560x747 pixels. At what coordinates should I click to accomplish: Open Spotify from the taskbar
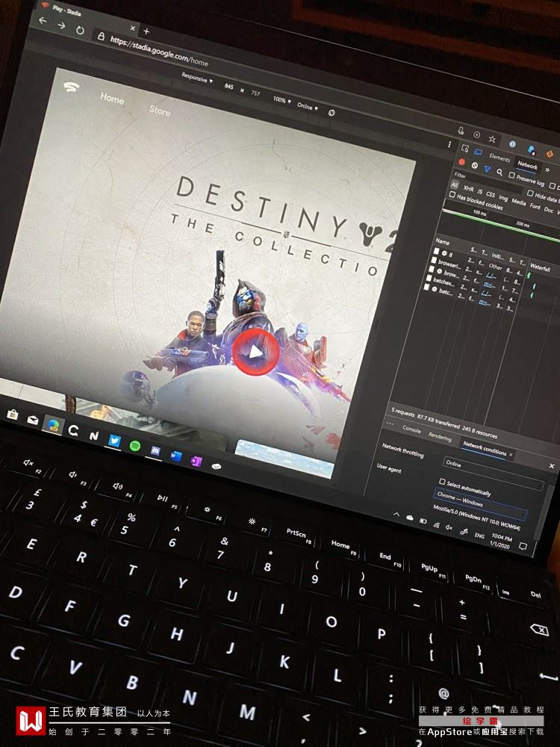tap(135, 446)
